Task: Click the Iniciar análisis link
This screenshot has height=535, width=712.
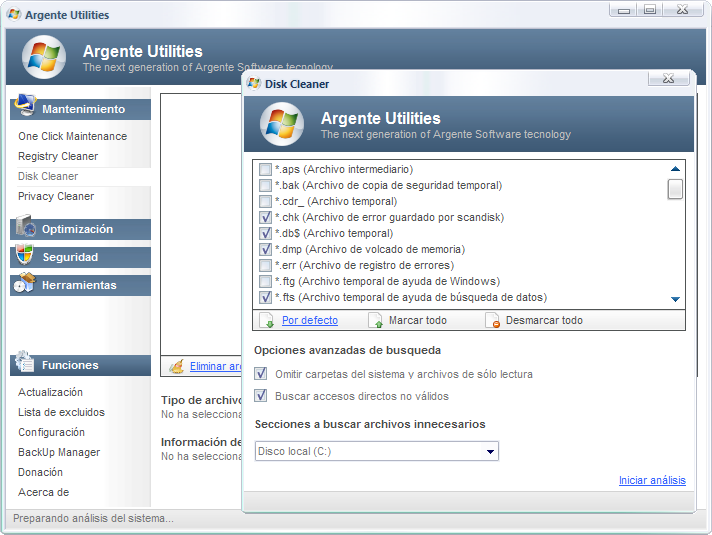Action: tap(651, 481)
